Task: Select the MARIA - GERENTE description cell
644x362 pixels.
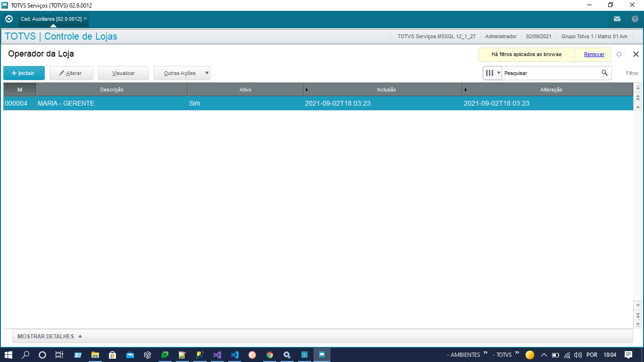Action: 112,103
